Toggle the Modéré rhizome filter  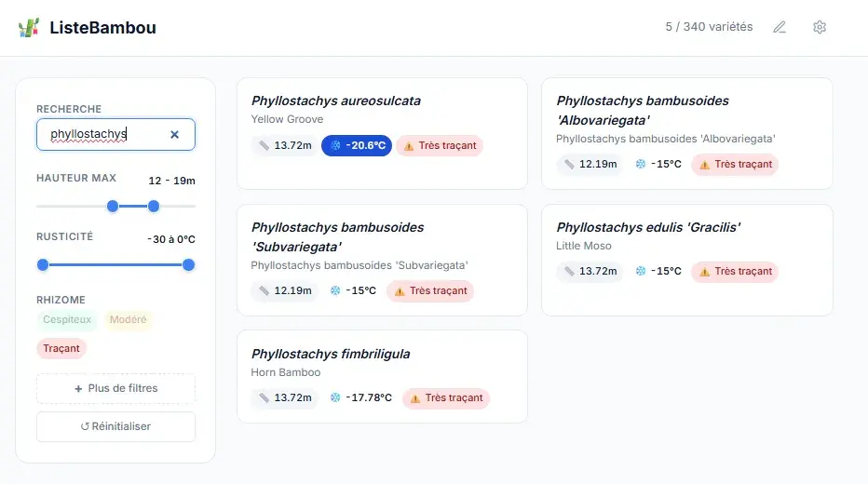coord(128,320)
